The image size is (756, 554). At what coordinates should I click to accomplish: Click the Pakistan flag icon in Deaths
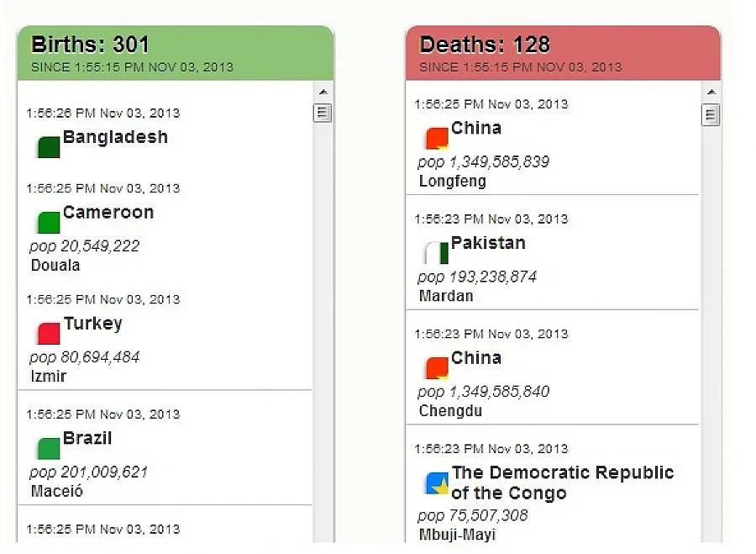coord(437,252)
